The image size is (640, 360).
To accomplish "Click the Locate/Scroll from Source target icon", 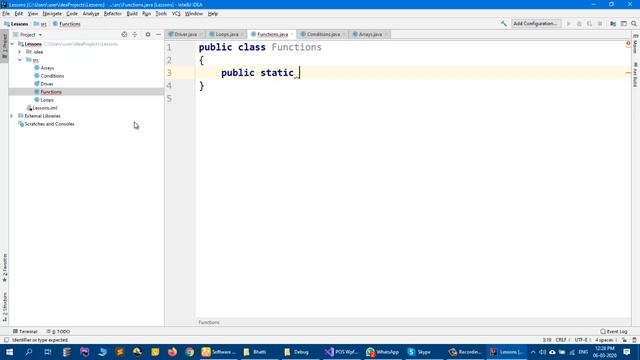I will (124, 35).
